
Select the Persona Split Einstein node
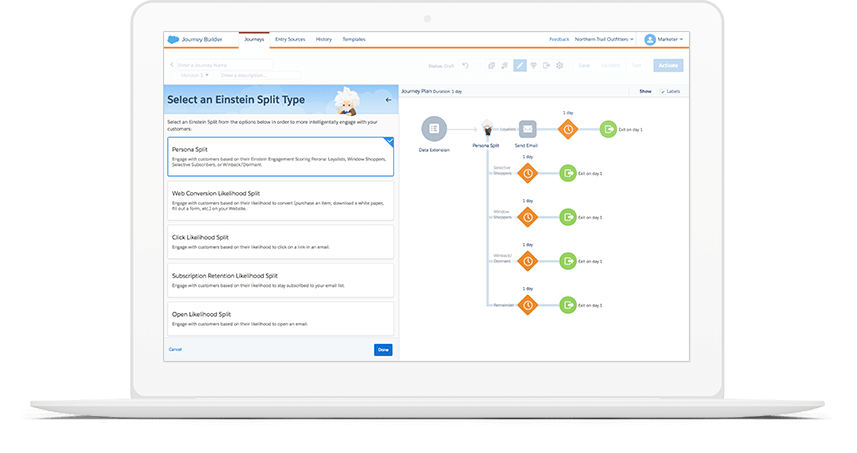click(x=487, y=129)
